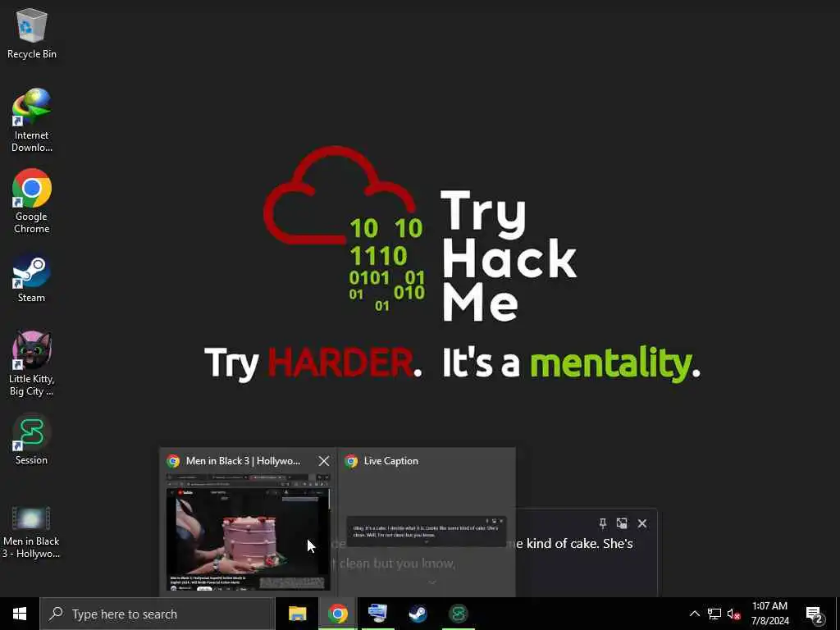Select the Steam desktop shortcut
This screenshot has height=630, width=840.
coord(32,279)
